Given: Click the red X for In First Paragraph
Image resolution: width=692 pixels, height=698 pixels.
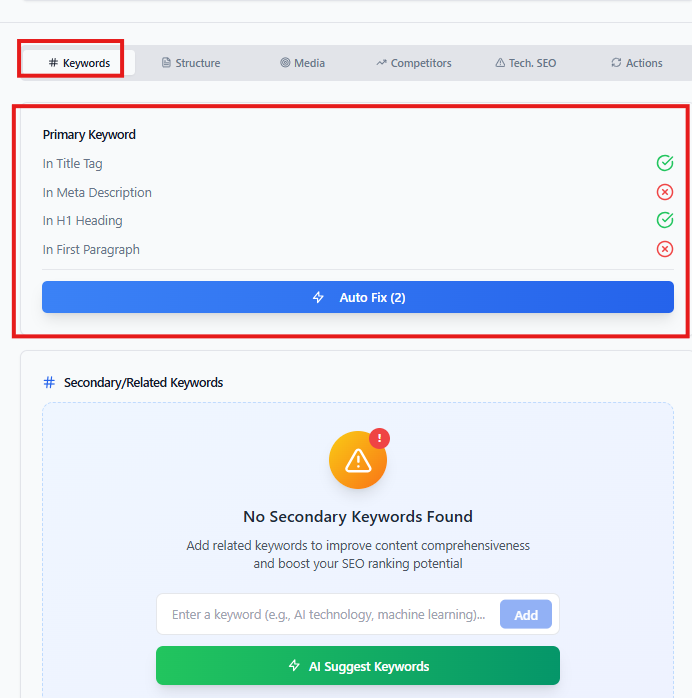Looking at the screenshot, I should [x=665, y=249].
